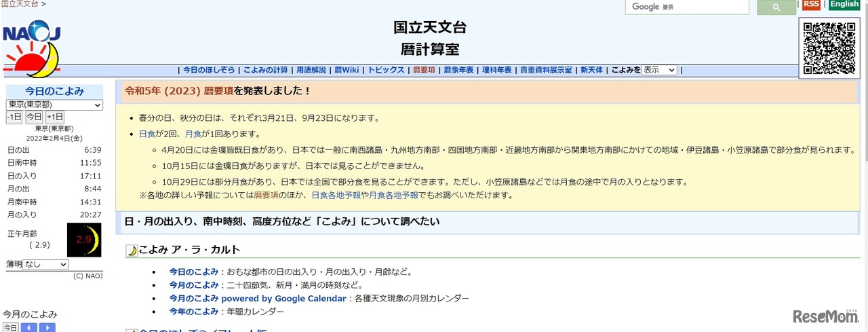The height and width of the screenshot is (332, 868).
Task: Go to previous month with left arrow
Action: (x=29, y=328)
